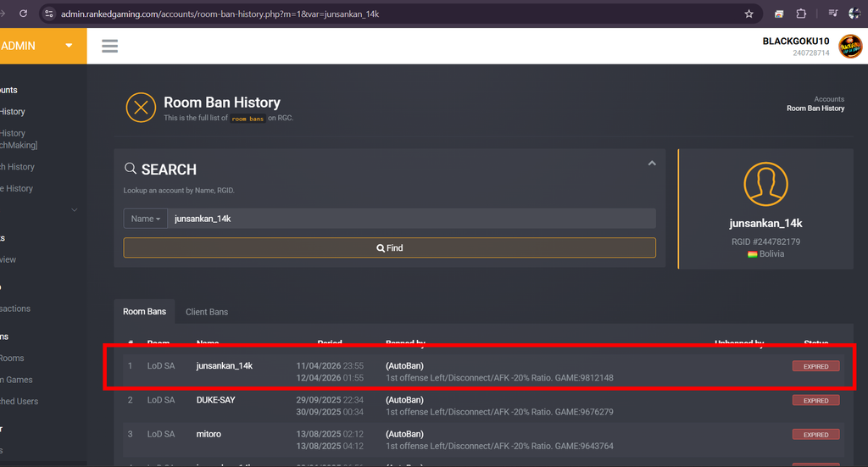The image size is (868, 467).
Task: Open the ADMIN dropdown arrow
Action: pyautogui.click(x=69, y=46)
